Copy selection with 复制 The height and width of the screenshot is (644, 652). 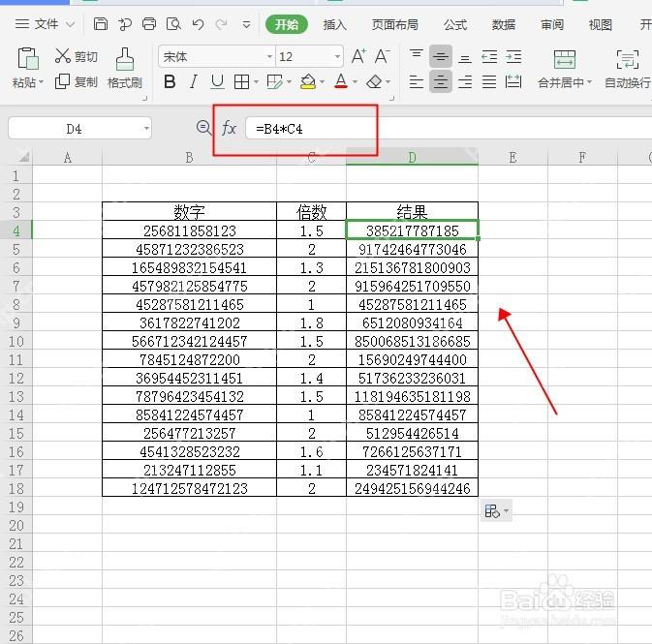click(77, 82)
